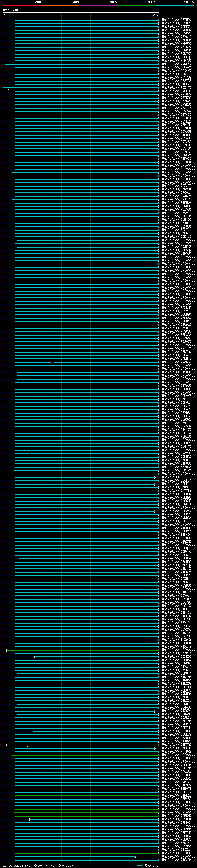Select the UniRef100_Q4UHA3 label
197x868 pixels.
click(x=176, y=528)
